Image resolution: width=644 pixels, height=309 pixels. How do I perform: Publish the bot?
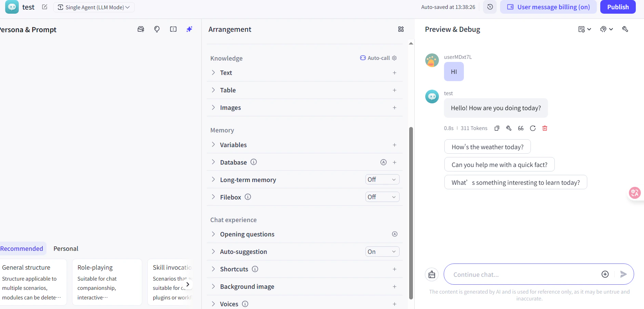[618, 7]
